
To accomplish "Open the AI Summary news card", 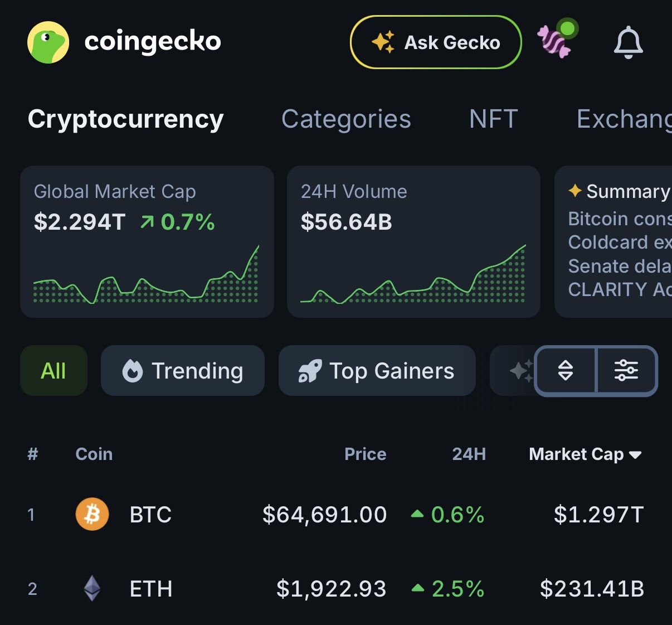I will tap(613, 241).
